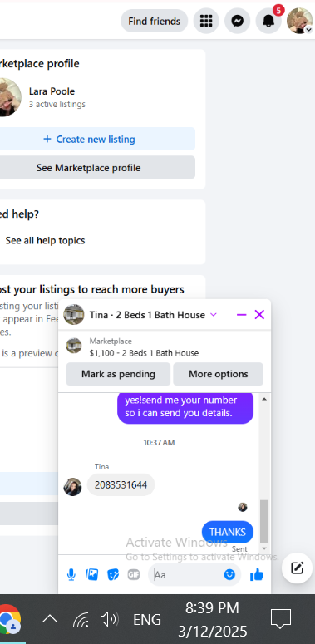Choose a sticker in the chat toolbar
This screenshot has width=315, height=644.
point(112,574)
